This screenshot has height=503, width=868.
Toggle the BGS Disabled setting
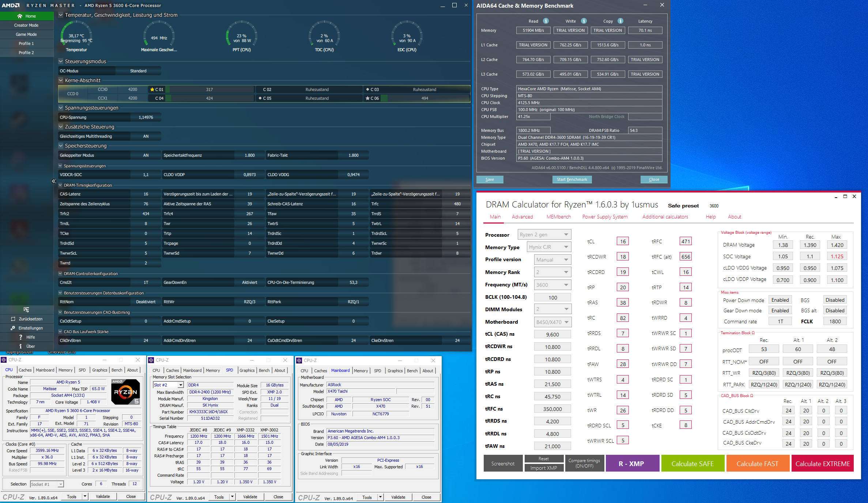tap(835, 300)
